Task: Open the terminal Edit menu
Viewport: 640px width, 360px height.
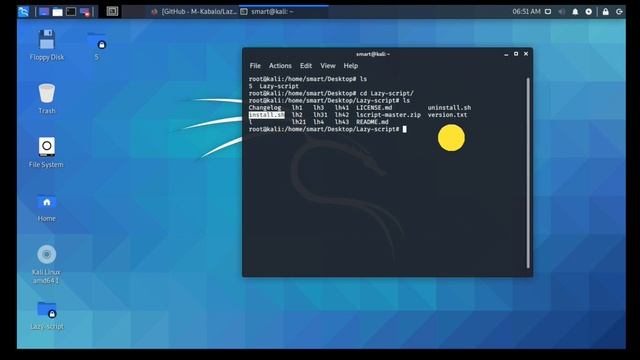Action: pyautogui.click(x=306, y=66)
